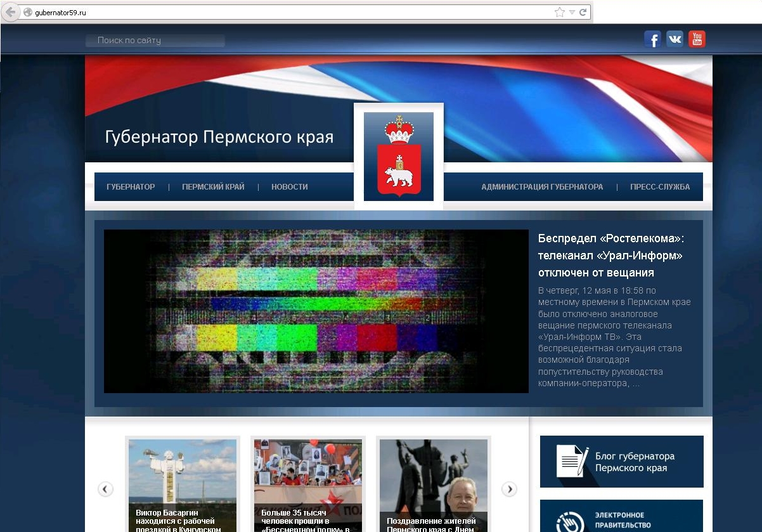Collapse back using the left carousel arrow
Image resolution: width=762 pixels, height=532 pixels.
(x=105, y=489)
